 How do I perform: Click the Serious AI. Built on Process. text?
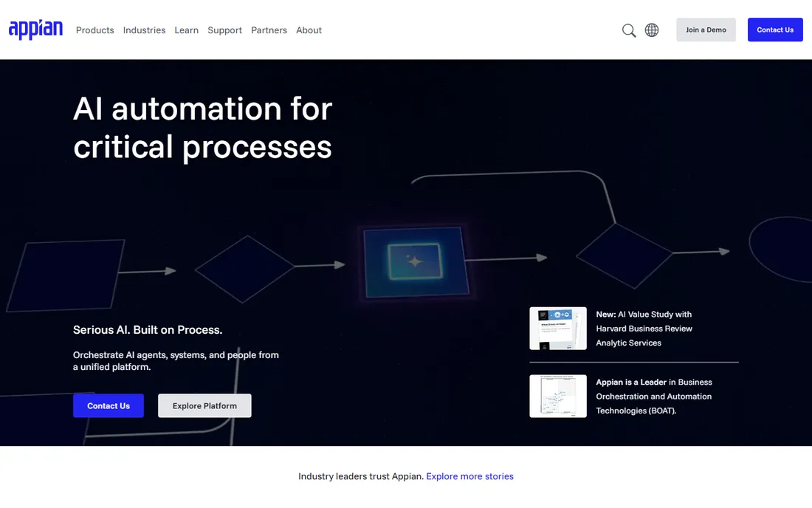tap(148, 330)
